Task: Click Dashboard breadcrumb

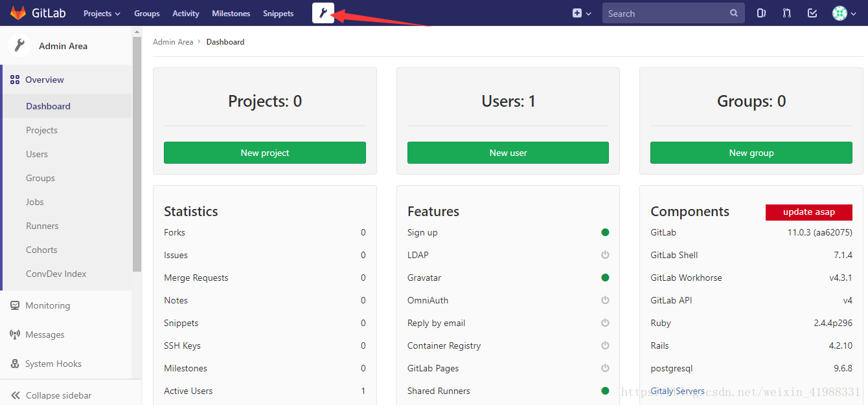Action: click(225, 41)
